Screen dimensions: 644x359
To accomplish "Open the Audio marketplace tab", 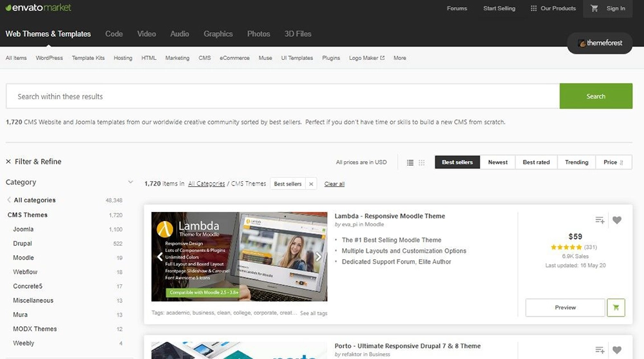I will (180, 34).
